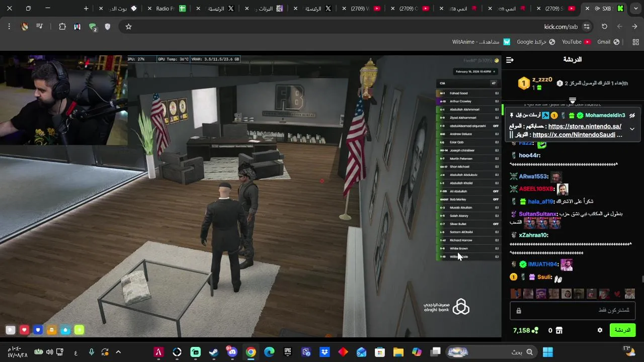Click chat username ASEEL10SXB

pos(536,189)
